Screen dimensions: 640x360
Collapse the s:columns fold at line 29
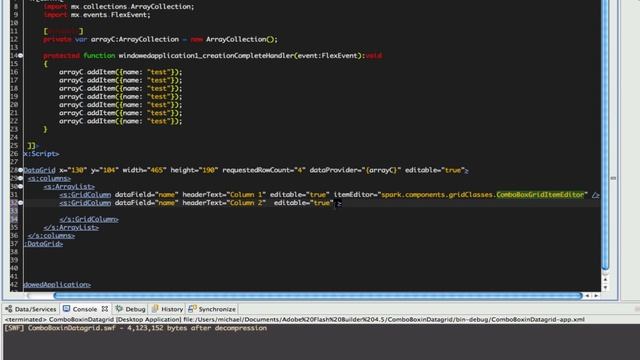click(x=20, y=178)
